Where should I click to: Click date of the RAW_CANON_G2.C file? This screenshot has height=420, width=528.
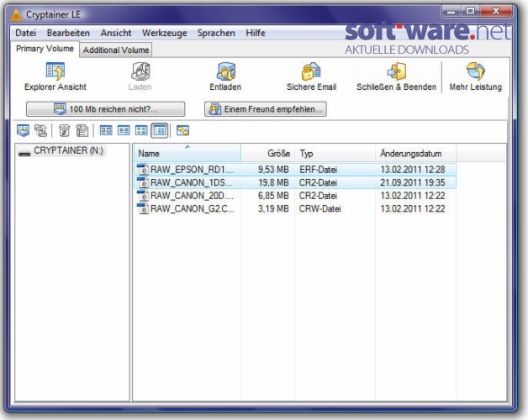click(413, 209)
